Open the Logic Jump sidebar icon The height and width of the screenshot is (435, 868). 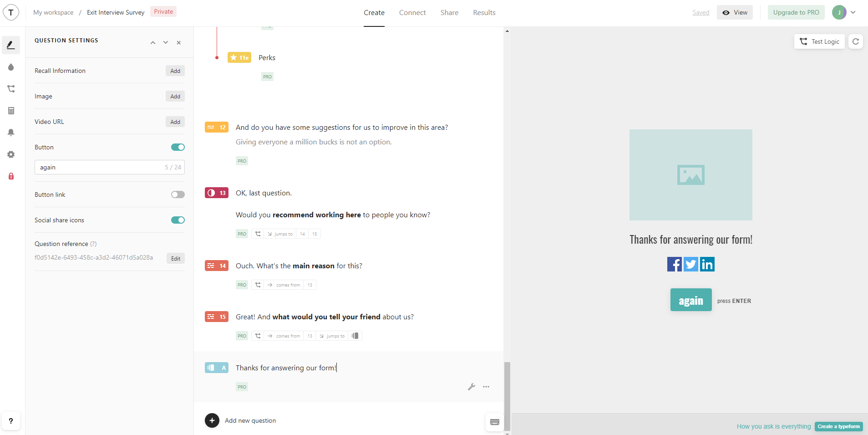(11, 89)
